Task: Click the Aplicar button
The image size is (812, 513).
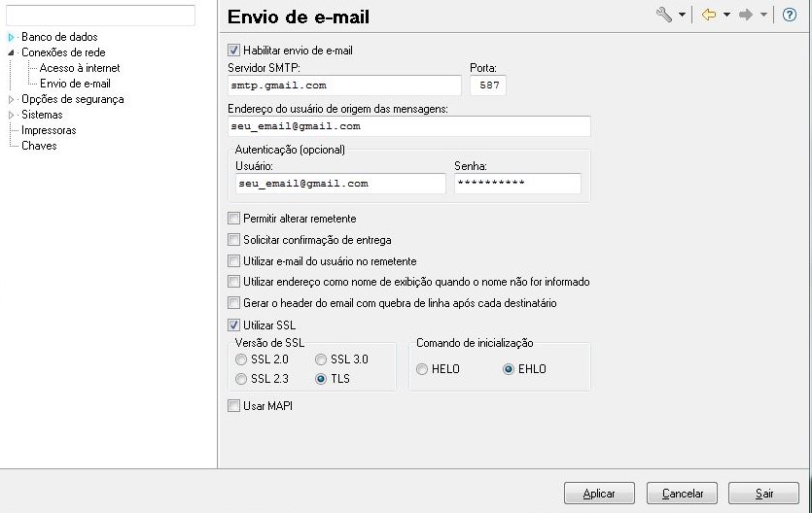Action: pyautogui.click(x=599, y=494)
